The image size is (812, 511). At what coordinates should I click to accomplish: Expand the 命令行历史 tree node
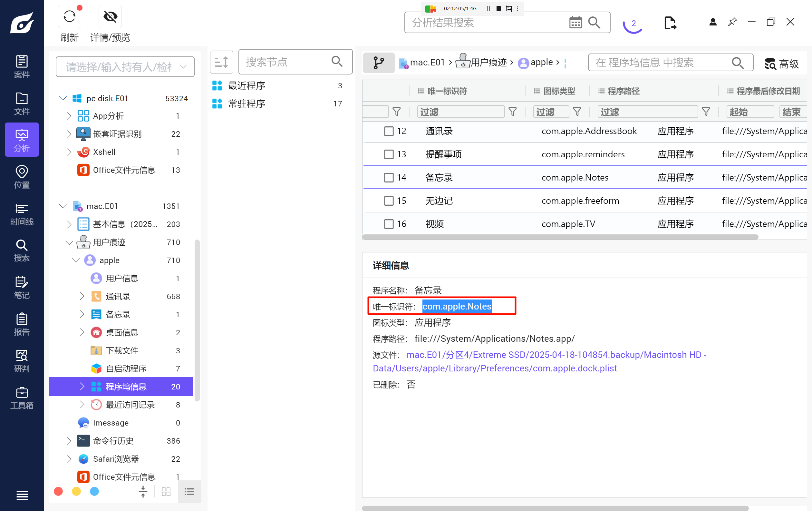pos(69,441)
